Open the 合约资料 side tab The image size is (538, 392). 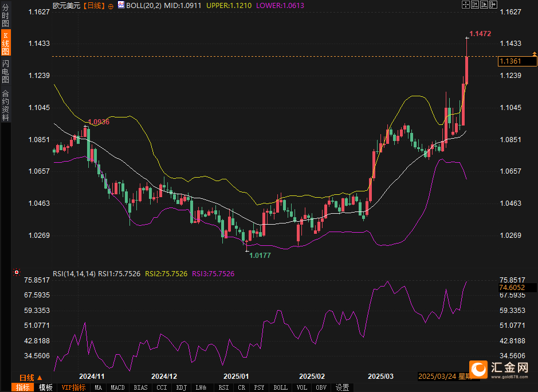6,105
